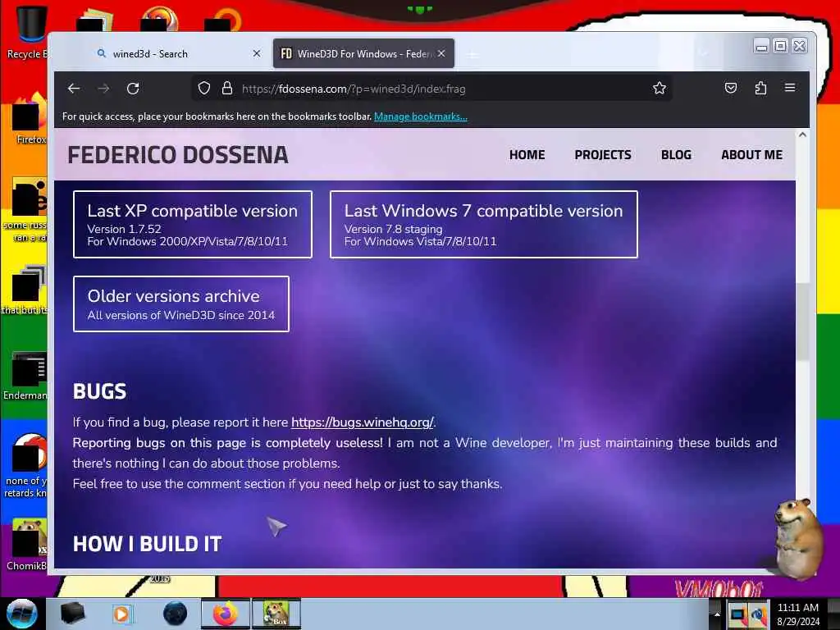Open the Older versions archive
Viewport: 840px width, 630px height.
pyautogui.click(x=181, y=304)
